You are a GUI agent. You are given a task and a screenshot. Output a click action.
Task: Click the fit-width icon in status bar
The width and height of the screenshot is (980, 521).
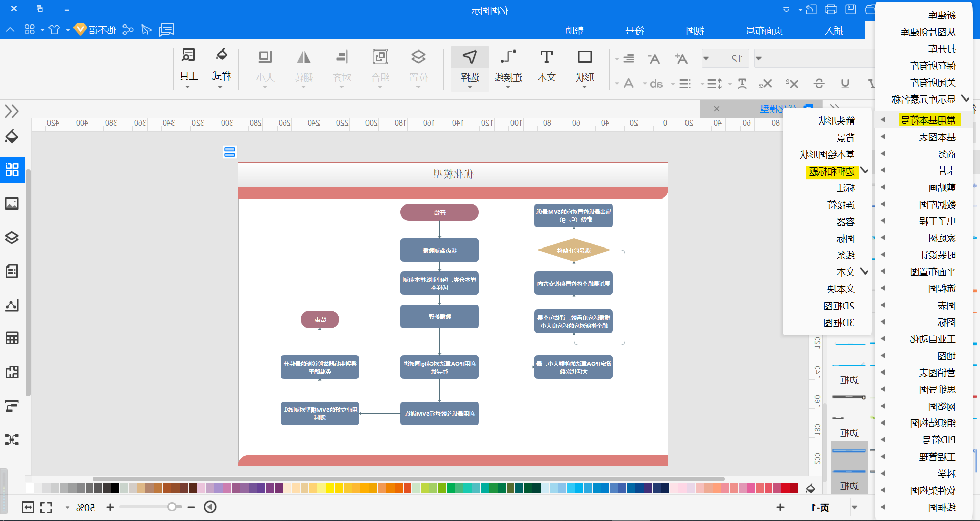tap(28, 507)
